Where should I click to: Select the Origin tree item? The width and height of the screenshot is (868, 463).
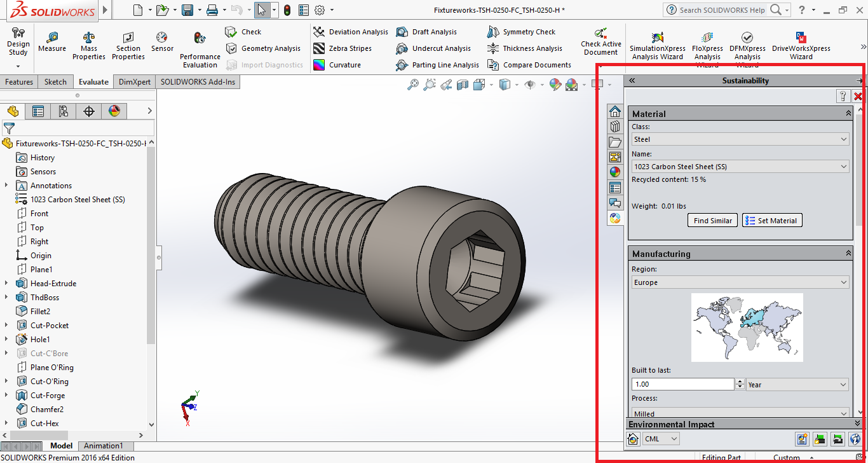click(x=33, y=256)
